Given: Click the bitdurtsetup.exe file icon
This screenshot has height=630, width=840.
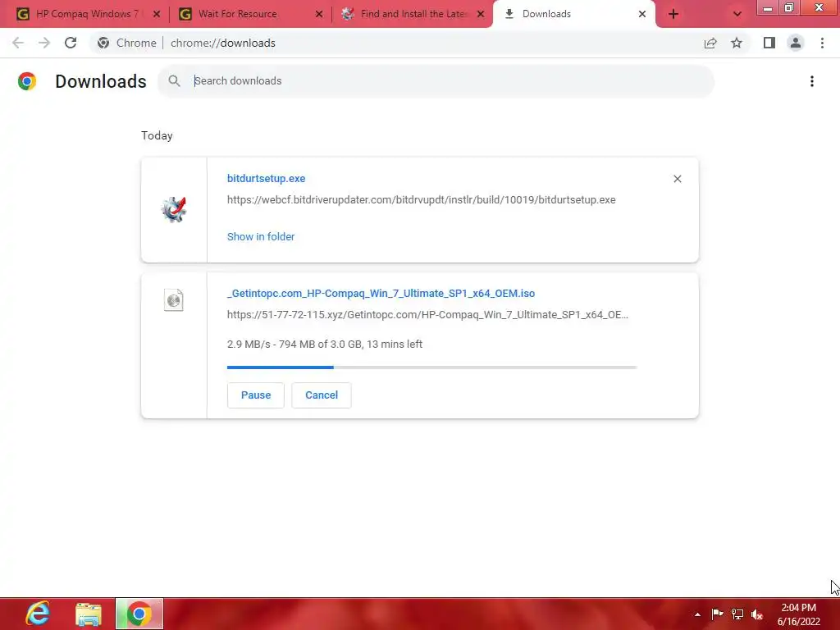Looking at the screenshot, I should 174,209.
